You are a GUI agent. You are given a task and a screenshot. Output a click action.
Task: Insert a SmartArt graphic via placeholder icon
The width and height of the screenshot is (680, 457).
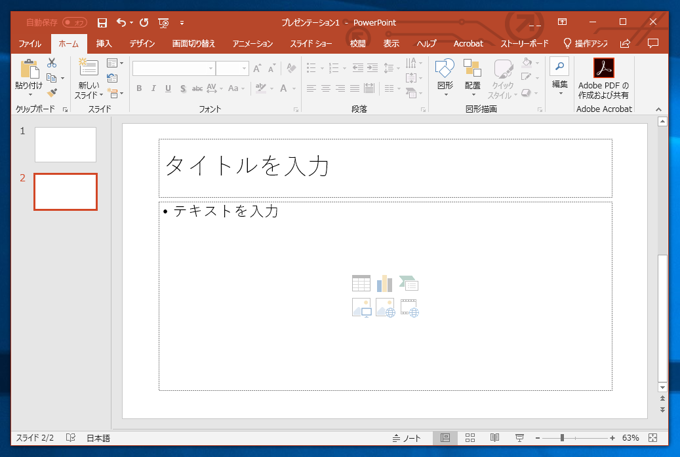(x=409, y=284)
